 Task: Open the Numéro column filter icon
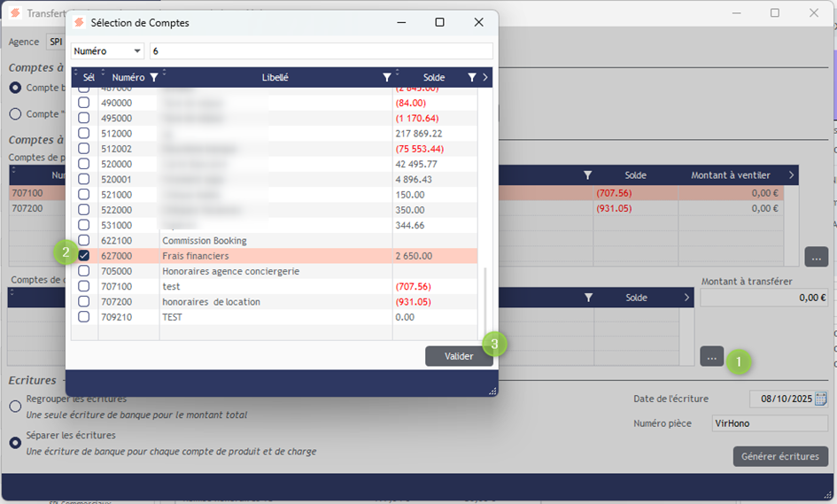click(154, 78)
